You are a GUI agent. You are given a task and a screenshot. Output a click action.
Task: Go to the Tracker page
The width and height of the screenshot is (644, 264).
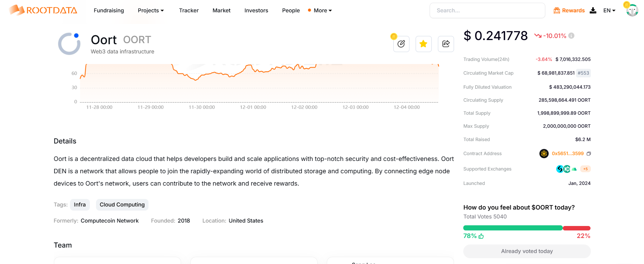189,11
